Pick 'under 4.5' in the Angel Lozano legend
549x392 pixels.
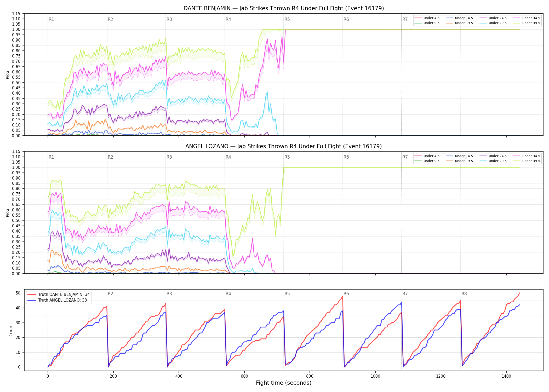click(427, 156)
